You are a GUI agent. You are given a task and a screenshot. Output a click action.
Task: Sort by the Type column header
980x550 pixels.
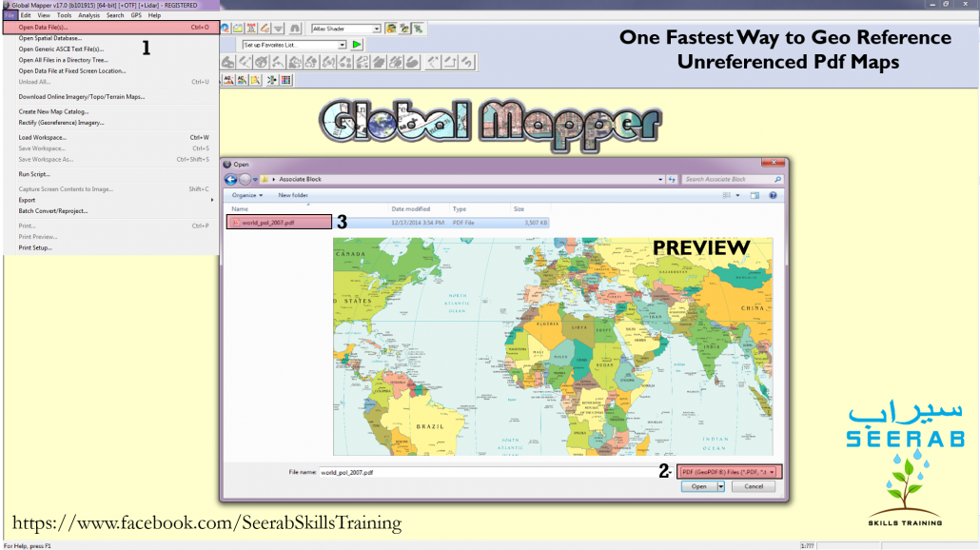coord(460,209)
